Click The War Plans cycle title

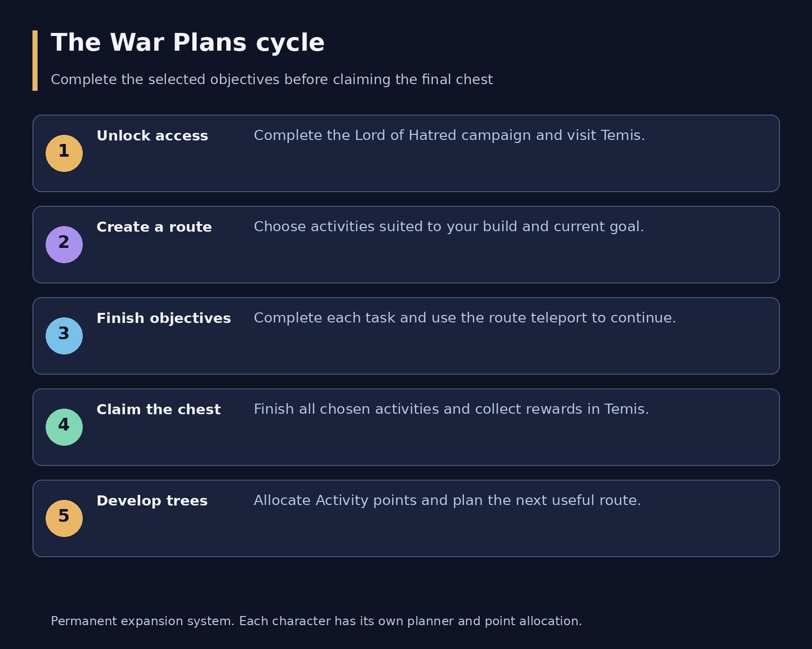[188, 43]
